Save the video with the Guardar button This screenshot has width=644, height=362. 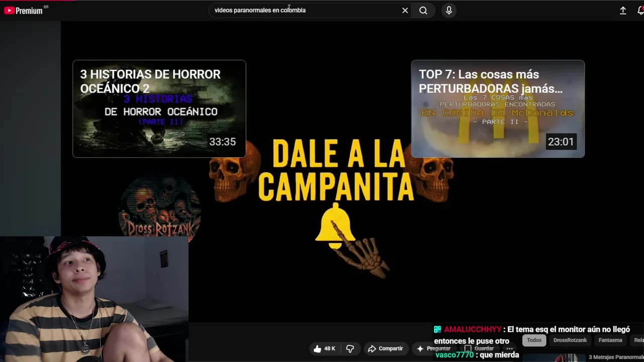(479, 348)
